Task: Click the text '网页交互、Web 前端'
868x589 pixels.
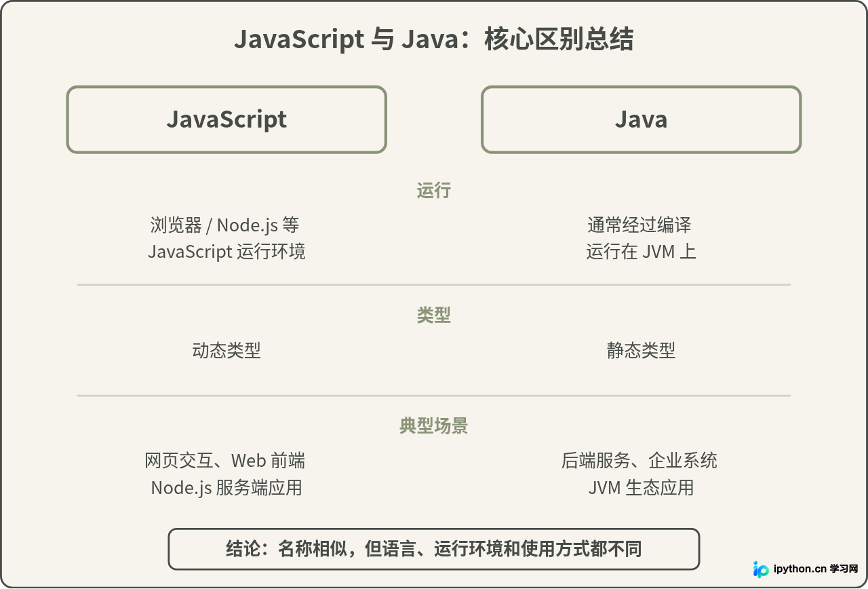Action: click(225, 461)
